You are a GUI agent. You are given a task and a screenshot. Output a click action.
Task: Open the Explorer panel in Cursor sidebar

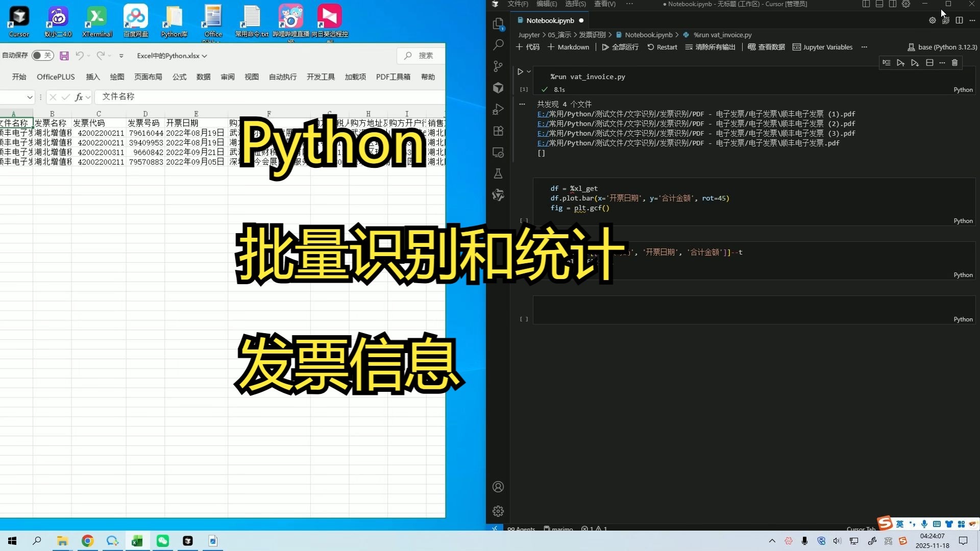tap(498, 23)
